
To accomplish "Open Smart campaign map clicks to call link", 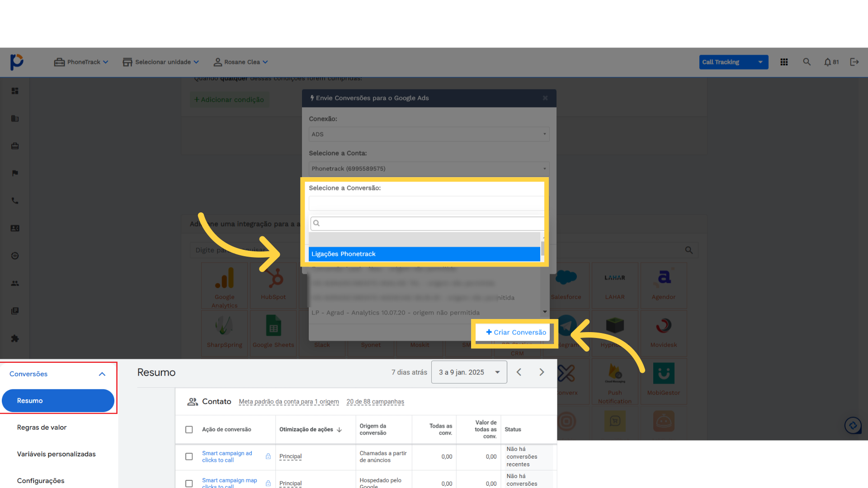I will tap(229, 483).
